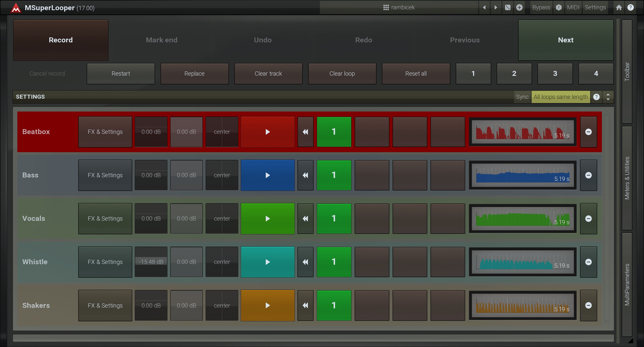644x347 pixels.
Task: Click the Beatbox center pan slider
Action: pos(222,132)
